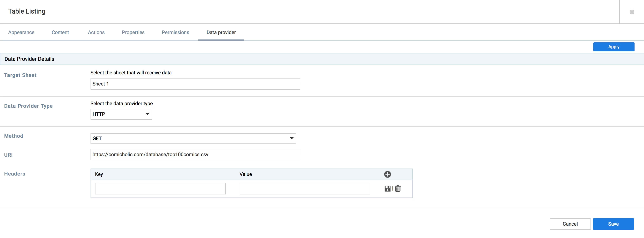This screenshot has width=644, height=238.
Task: Delete header row with trash icon
Action: (x=398, y=188)
